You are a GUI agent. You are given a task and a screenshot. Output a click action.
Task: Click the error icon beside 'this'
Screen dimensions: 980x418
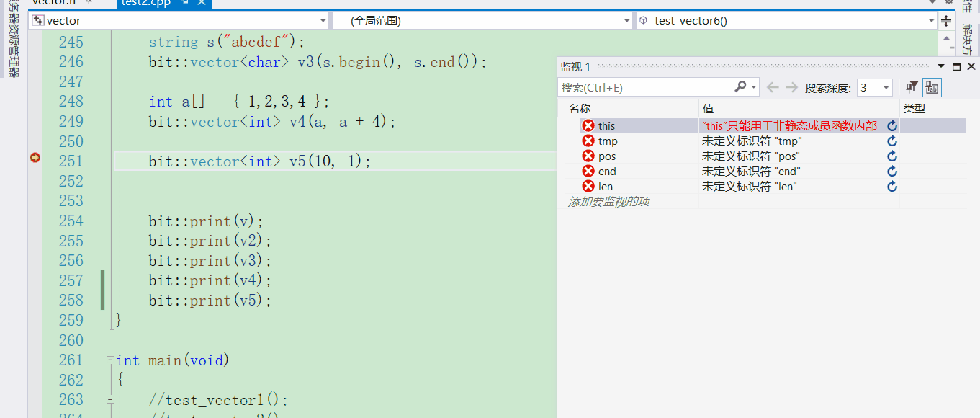pyautogui.click(x=588, y=126)
